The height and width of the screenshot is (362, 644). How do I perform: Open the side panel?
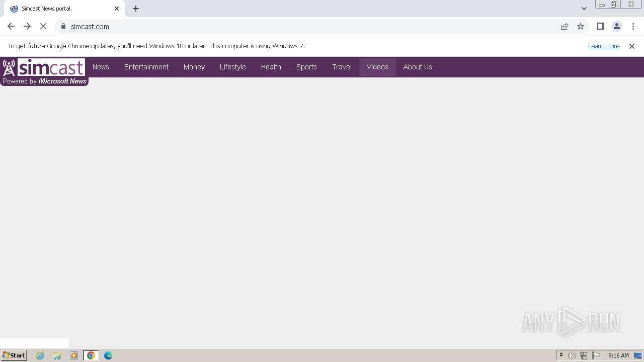[x=600, y=26]
